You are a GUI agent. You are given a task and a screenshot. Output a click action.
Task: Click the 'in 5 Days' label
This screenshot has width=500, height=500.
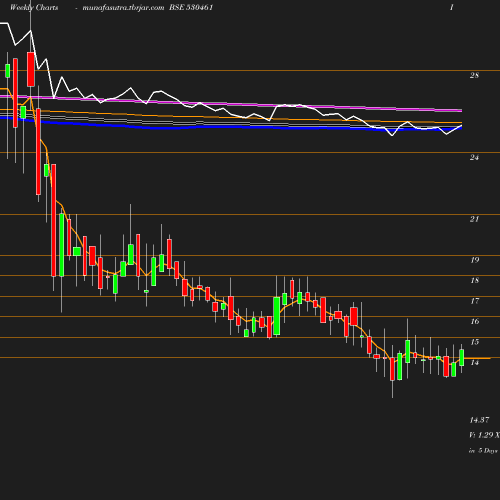483,451
